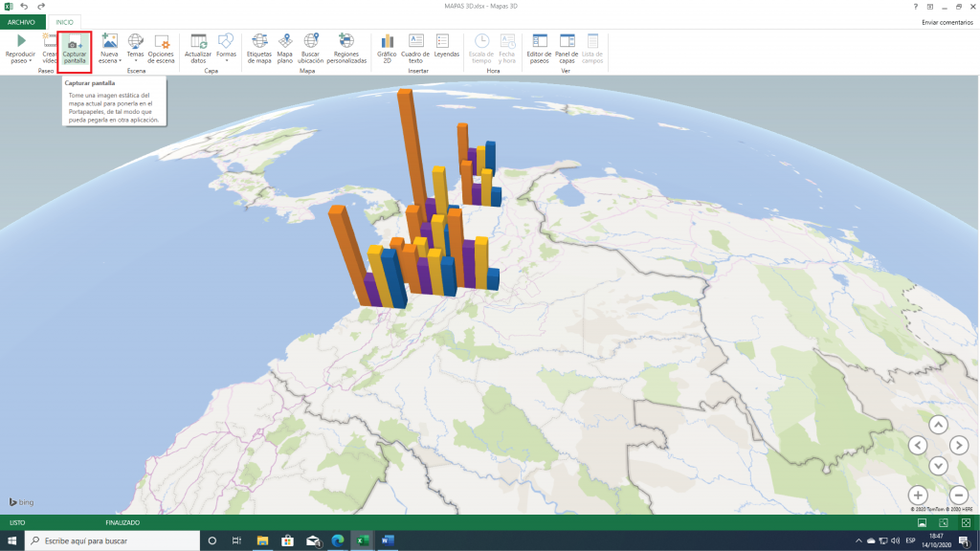Image resolution: width=980 pixels, height=551 pixels.
Task: Click the middle status bar view icon
Action: 944,523
